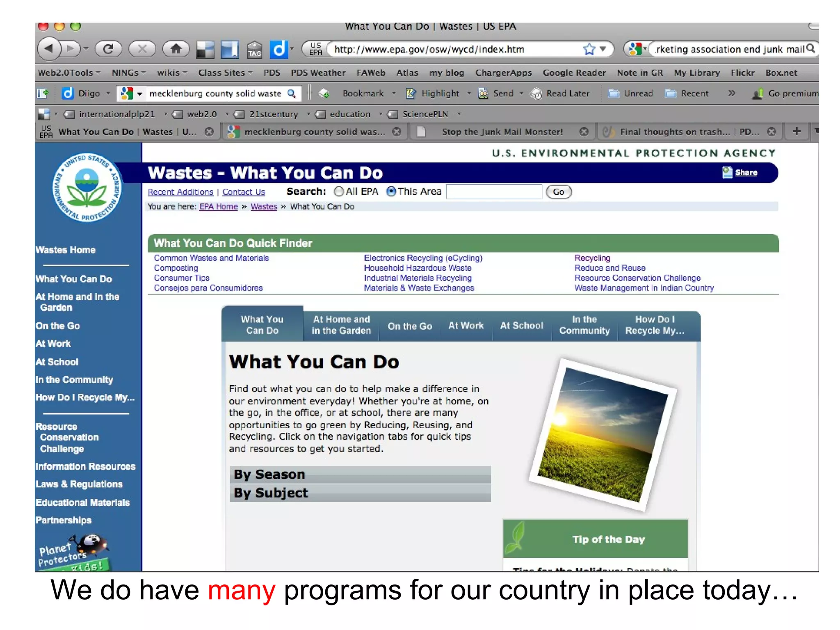Screen dimensions: 840x630
Task: Close the What You Can Do tab
Action: point(209,132)
